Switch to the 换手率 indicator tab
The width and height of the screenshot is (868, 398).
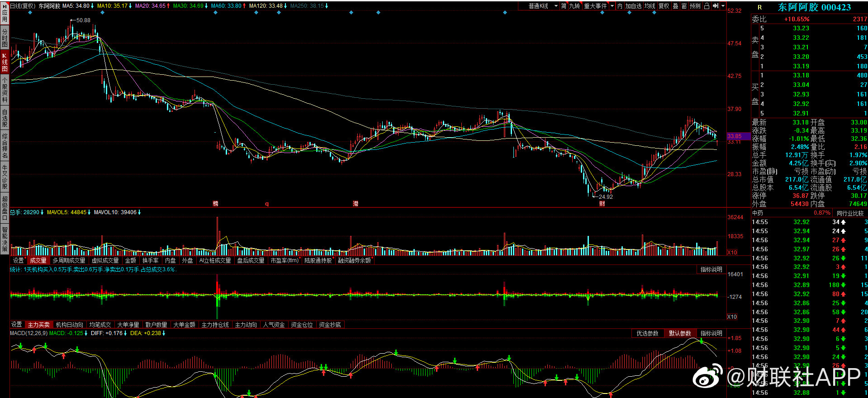click(150, 260)
